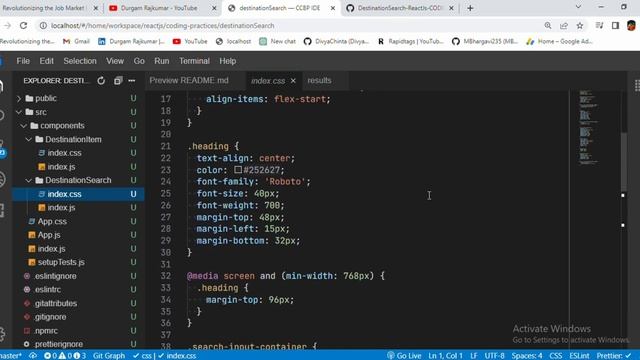
Task: Open the View menu
Action: (115, 61)
